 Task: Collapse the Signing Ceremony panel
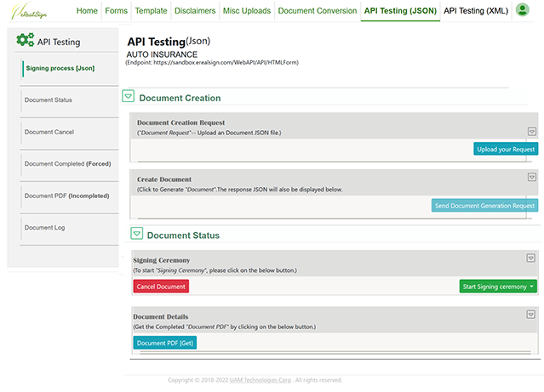(x=531, y=258)
